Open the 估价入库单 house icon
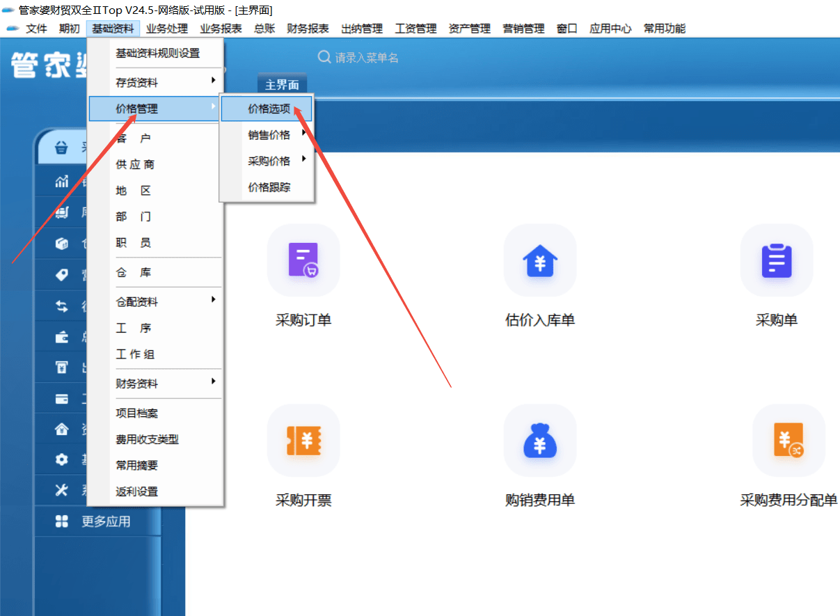 pyautogui.click(x=540, y=260)
